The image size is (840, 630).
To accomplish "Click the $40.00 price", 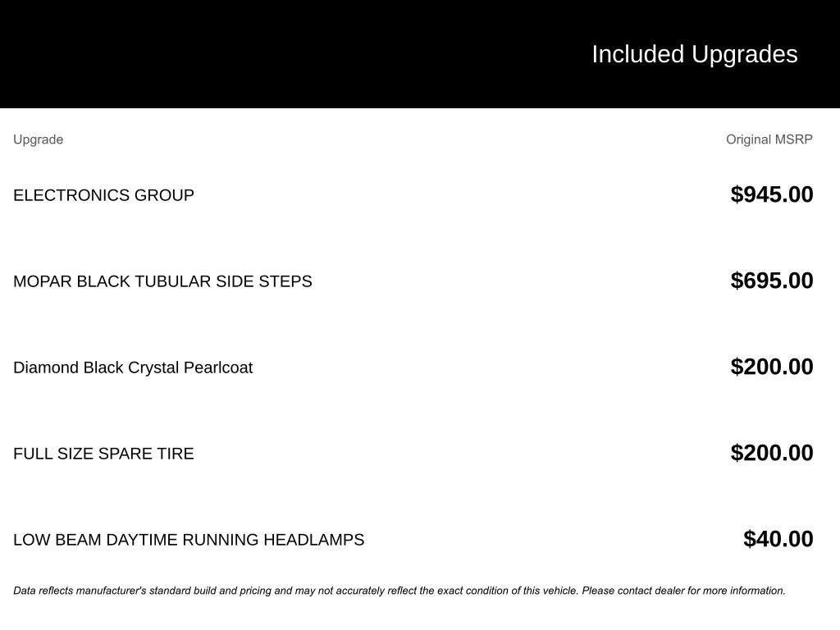I will [x=778, y=539].
